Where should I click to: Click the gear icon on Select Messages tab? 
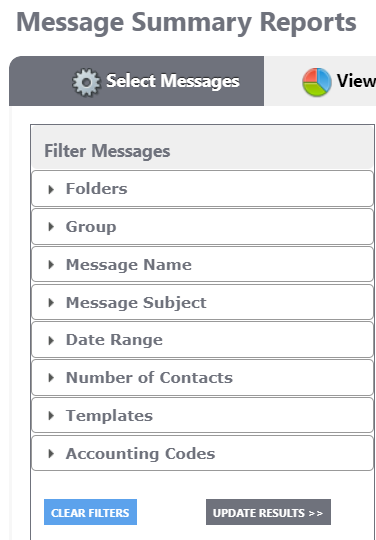[x=86, y=82]
